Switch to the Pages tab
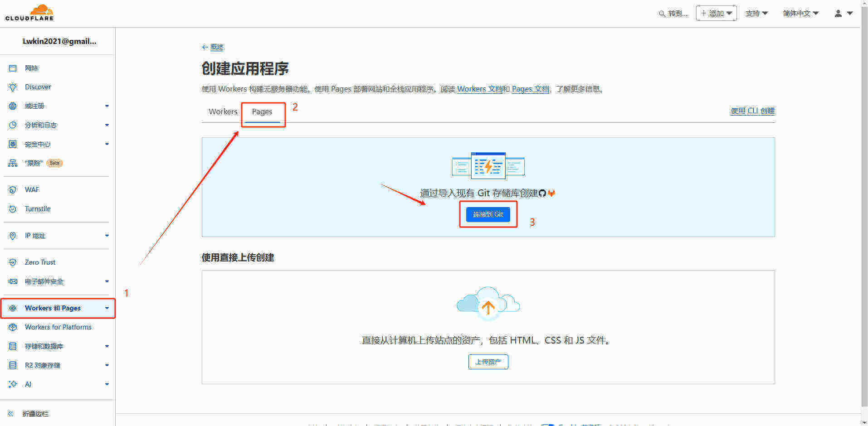868x426 pixels. tap(262, 111)
